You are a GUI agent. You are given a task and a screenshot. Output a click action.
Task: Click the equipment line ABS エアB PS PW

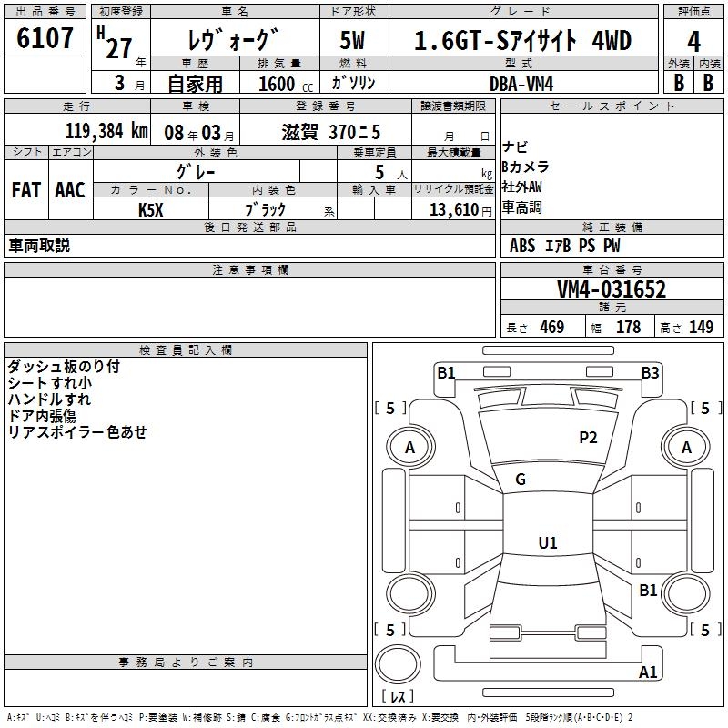coord(564,246)
